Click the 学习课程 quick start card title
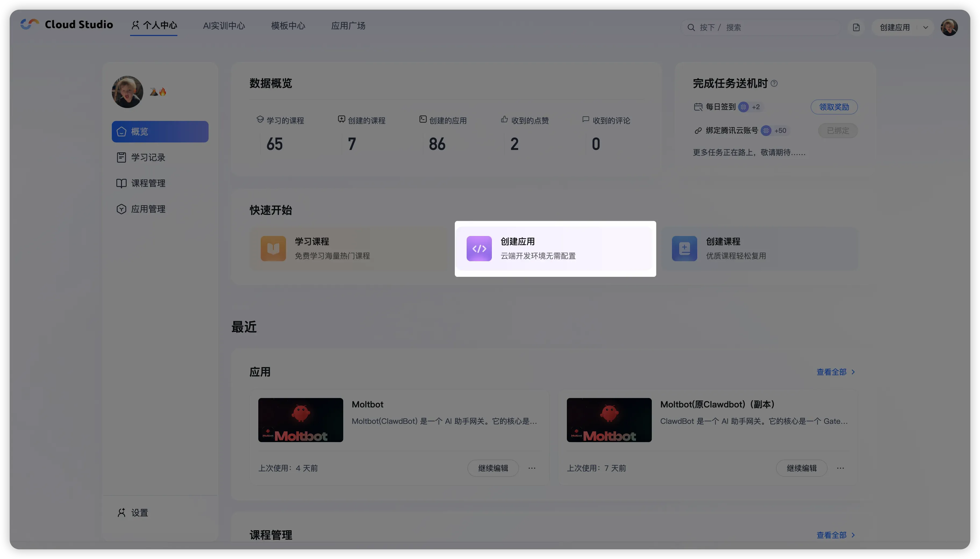Screen dimensions: 980x559 tap(312, 242)
